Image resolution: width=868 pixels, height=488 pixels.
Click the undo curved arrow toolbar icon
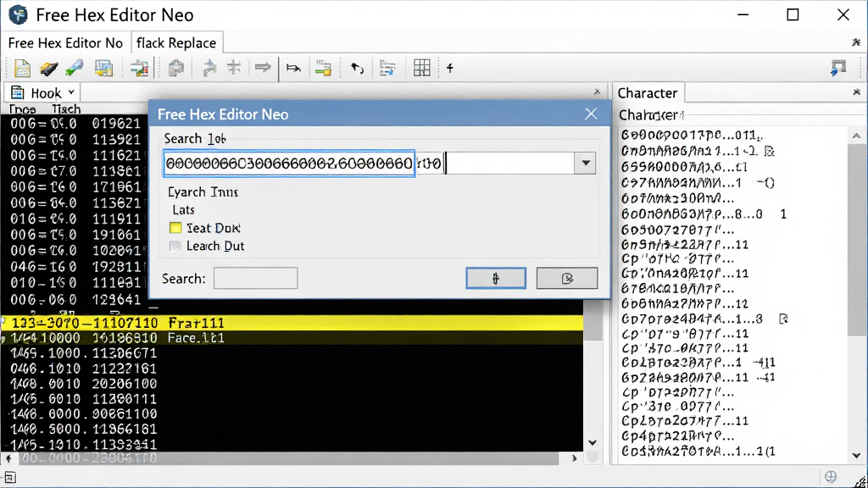(358, 69)
